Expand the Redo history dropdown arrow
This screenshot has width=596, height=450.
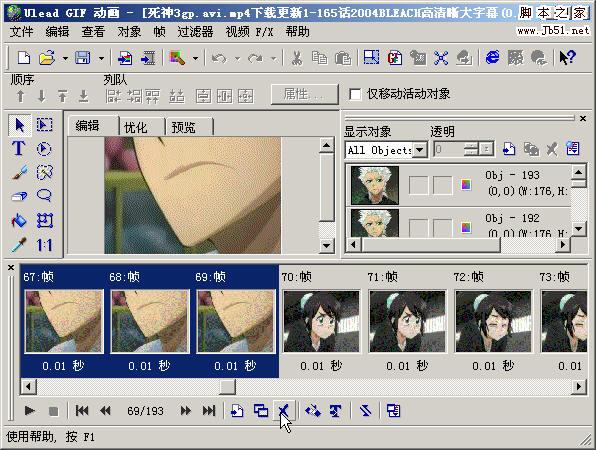[273, 59]
